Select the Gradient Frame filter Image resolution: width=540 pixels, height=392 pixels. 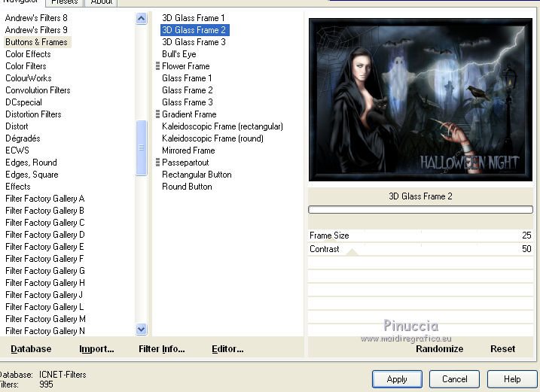[x=189, y=114]
